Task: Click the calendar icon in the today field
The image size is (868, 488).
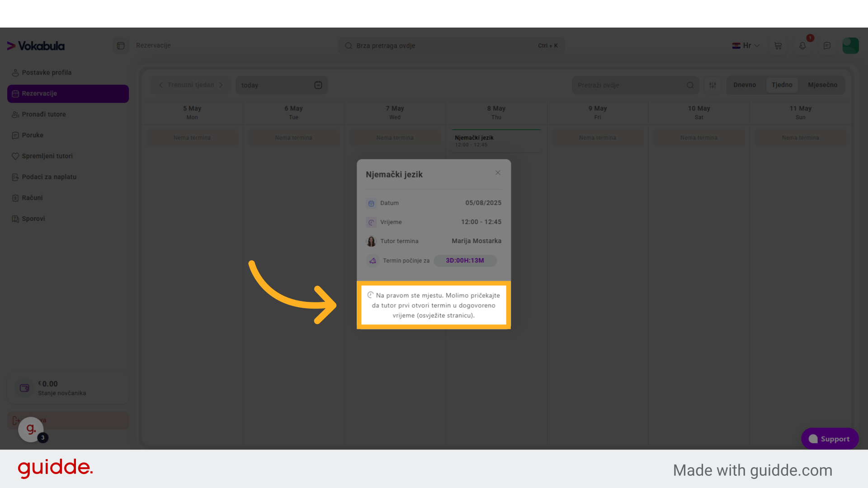Action: tap(318, 85)
